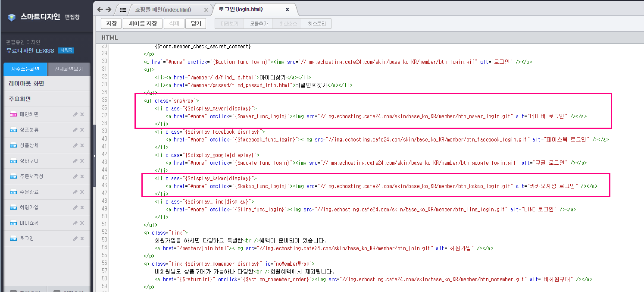The height and width of the screenshot is (292, 644).
Task: Expand the 주요화면 section
Action: 47,99
